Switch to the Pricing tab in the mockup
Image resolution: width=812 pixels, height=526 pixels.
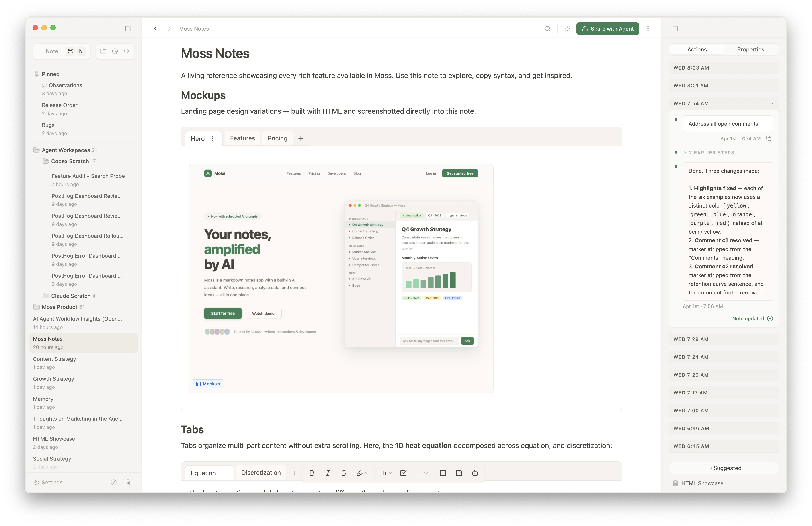277,138
